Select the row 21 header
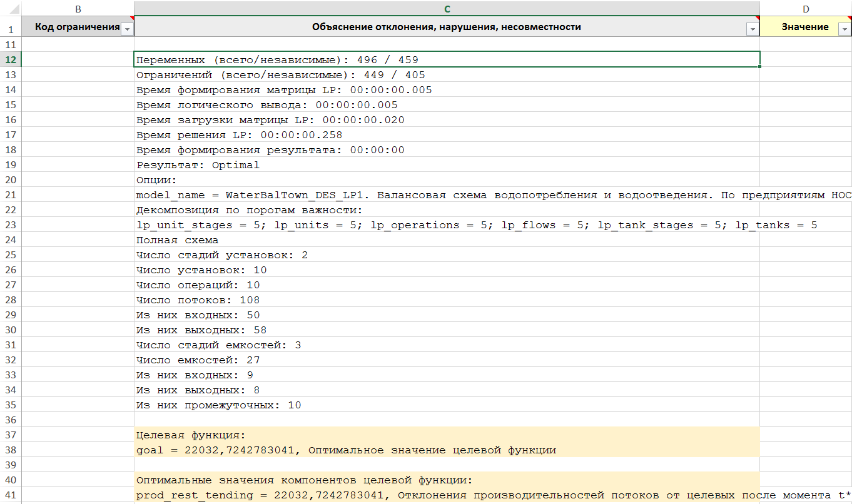Viewport: 852px width, 504px height. 10,195
